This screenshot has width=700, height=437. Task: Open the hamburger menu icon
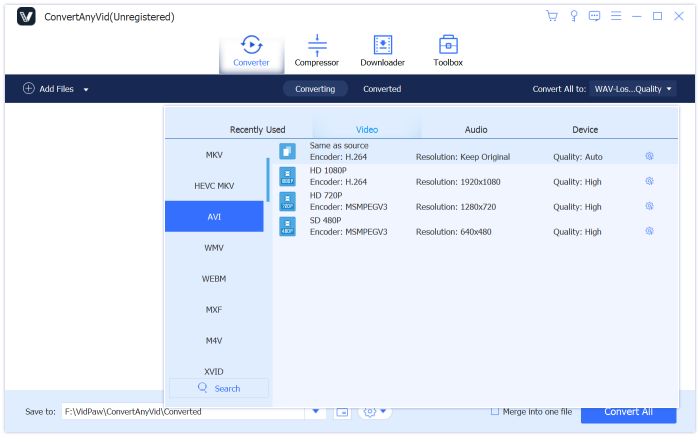[x=616, y=16]
